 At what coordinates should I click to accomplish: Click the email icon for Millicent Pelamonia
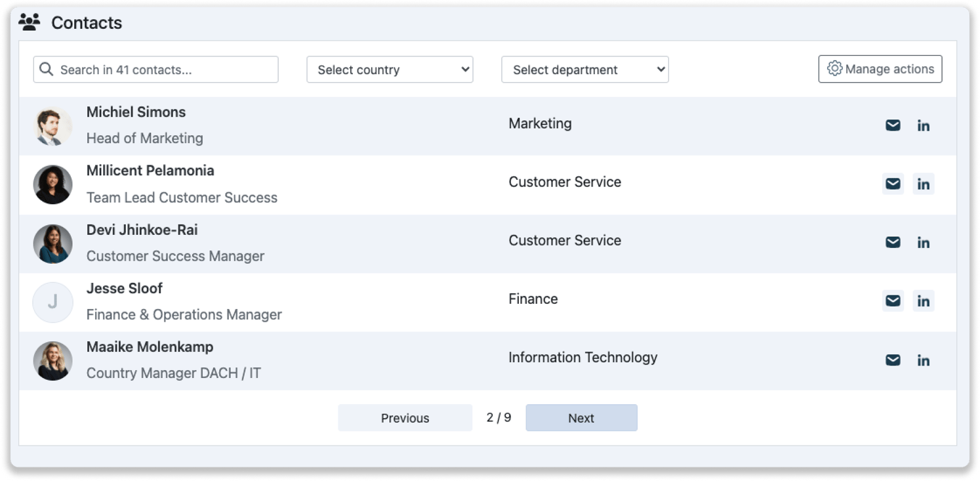[x=892, y=184]
